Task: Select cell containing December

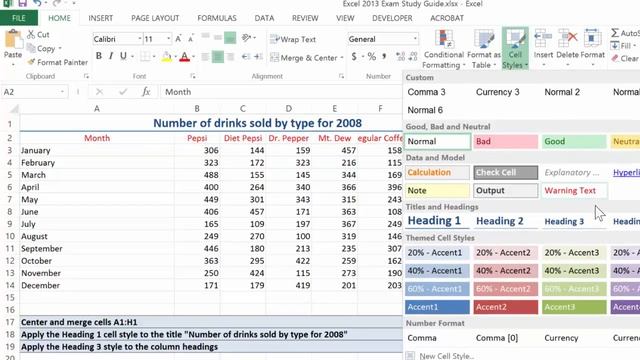Action: tap(97, 285)
